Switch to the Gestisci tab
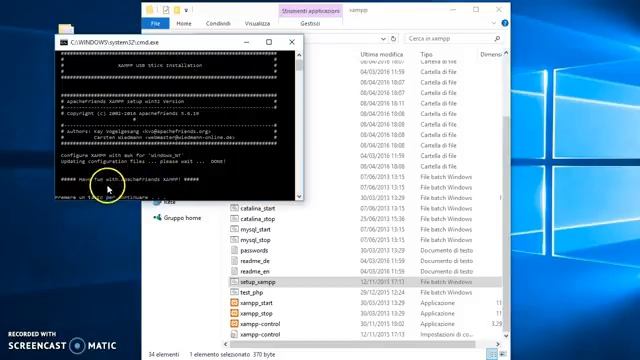 point(310,24)
